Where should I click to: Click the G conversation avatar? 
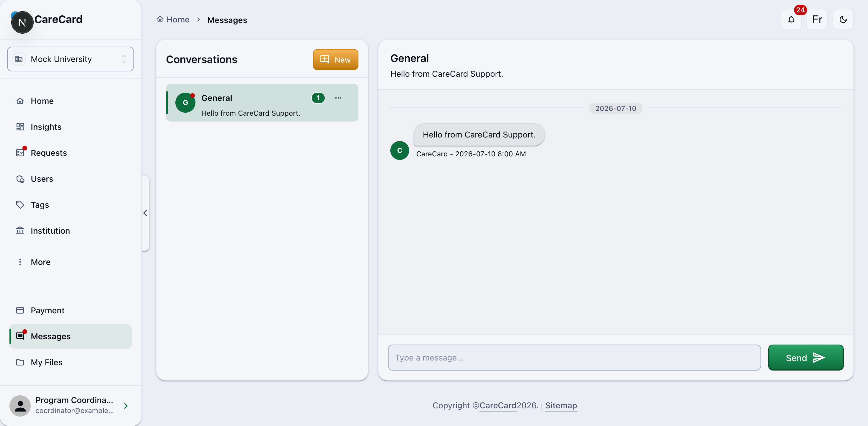185,103
